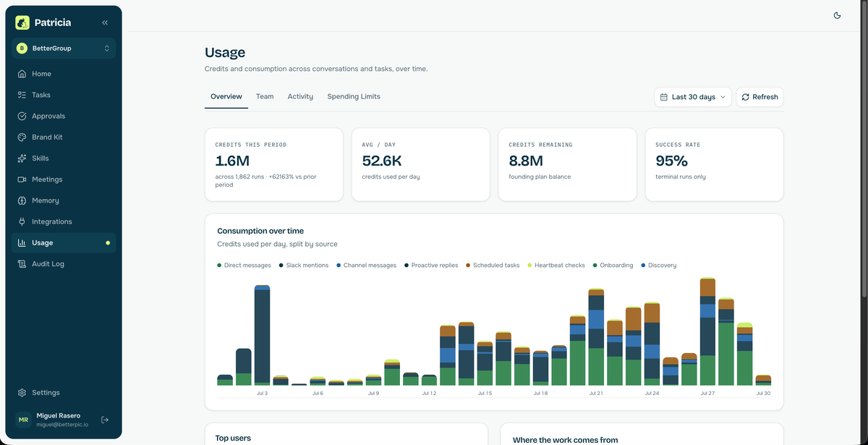Viewport: 868px width, 445px height.
Task: Switch to the Team tab
Action: [x=265, y=96]
